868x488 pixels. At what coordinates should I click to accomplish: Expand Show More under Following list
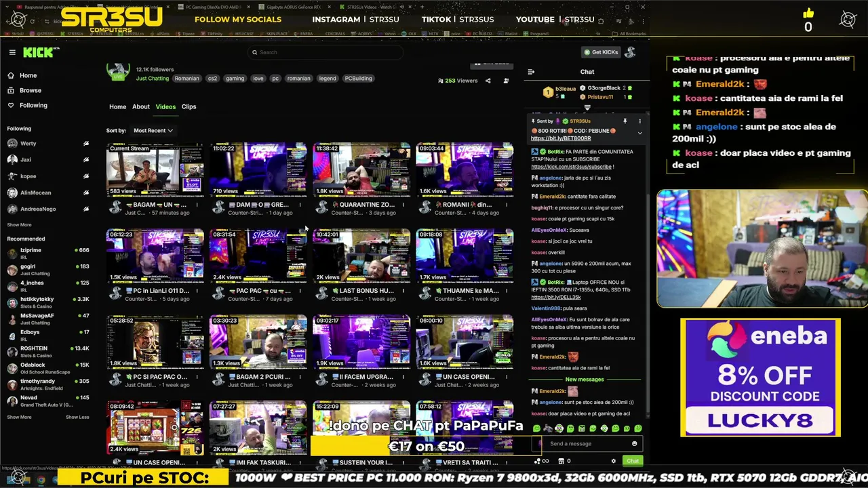point(19,224)
